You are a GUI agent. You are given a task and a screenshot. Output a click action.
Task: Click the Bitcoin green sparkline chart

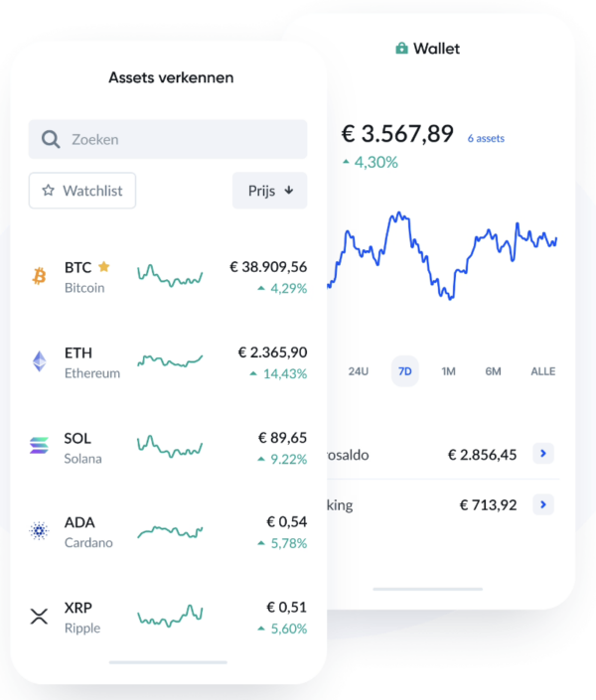[170, 275]
